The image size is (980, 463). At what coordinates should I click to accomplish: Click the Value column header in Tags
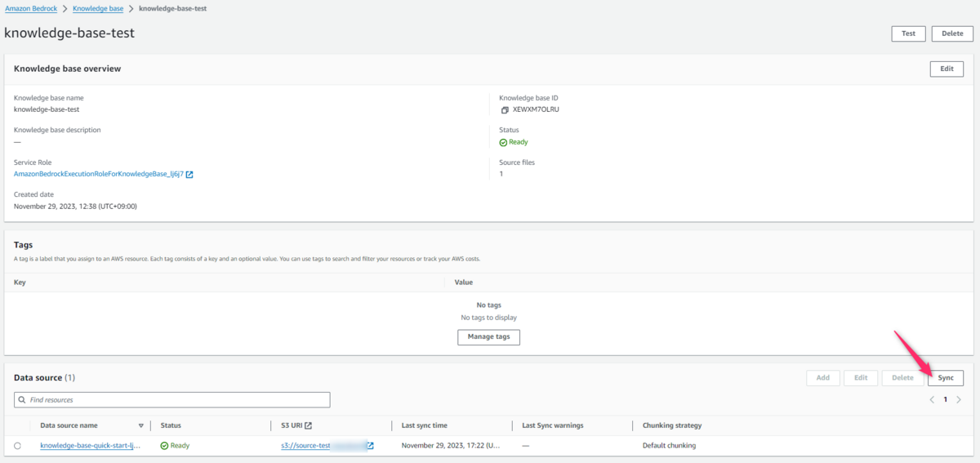click(x=464, y=282)
